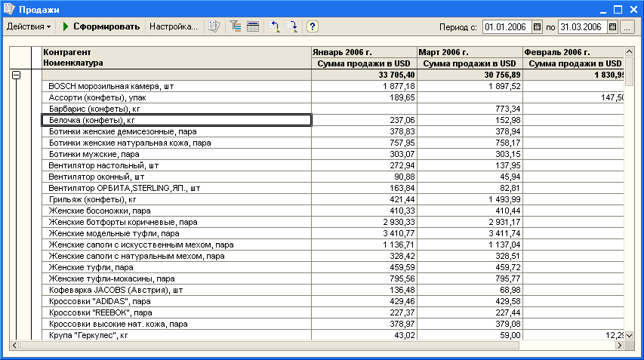This screenshot has height=360, width=644.
Task: Click the Контрагент header cell
Action: pos(67,52)
